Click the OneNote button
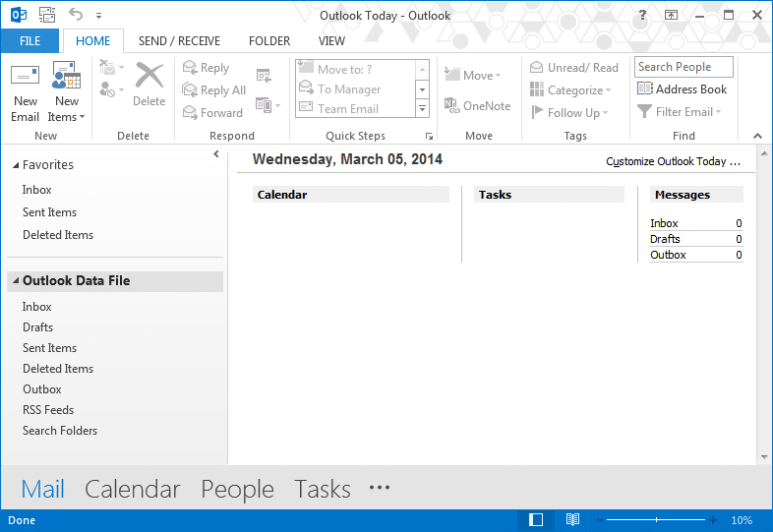The width and height of the screenshot is (773, 532). coord(477,105)
